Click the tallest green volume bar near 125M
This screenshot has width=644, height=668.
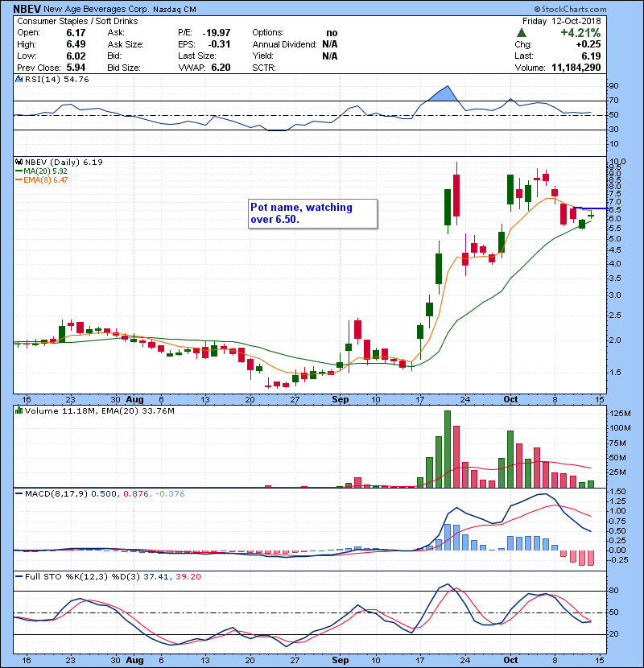[447, 449]
